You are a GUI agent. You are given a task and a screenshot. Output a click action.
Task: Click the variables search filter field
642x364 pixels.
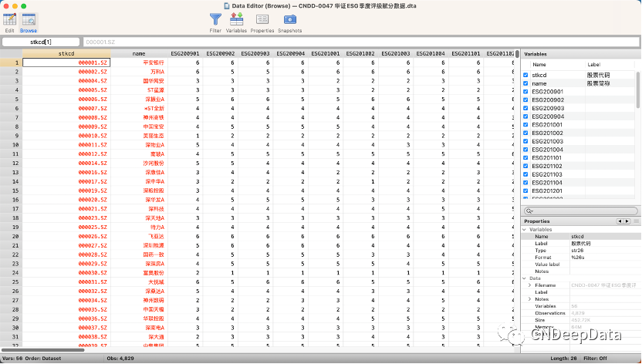(x=580, y=211)
